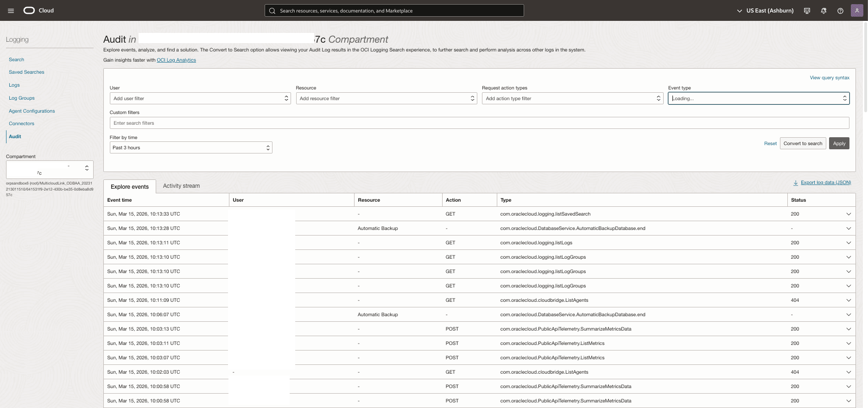Open Saved Searches in the sidebar
The height and width of the screenshot is (408, 868).
26,72
